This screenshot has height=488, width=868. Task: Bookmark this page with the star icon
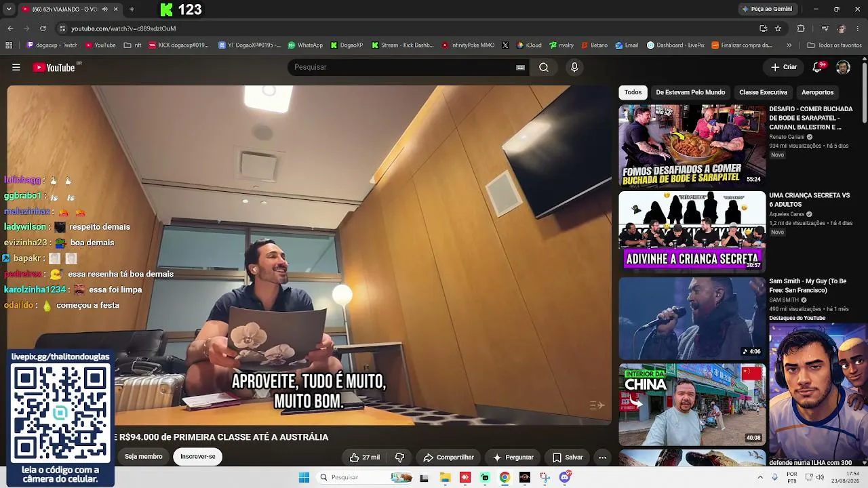(778, 28)
